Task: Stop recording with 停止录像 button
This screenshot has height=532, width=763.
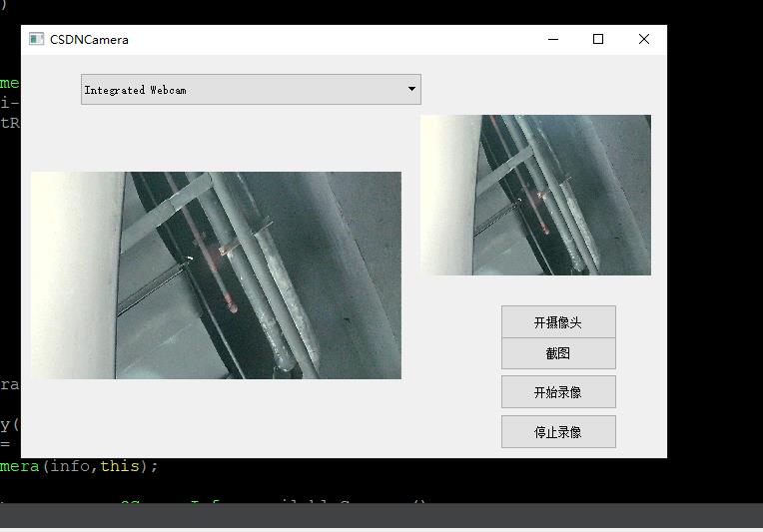Action: coord(558,432)
